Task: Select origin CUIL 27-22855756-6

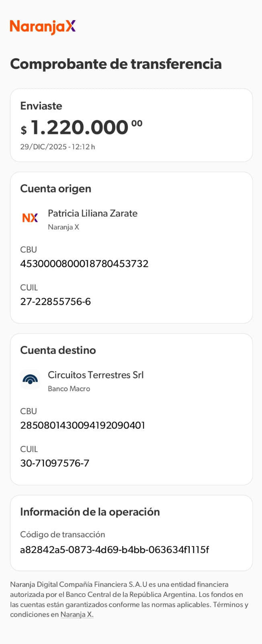Action: pos(55,301)
